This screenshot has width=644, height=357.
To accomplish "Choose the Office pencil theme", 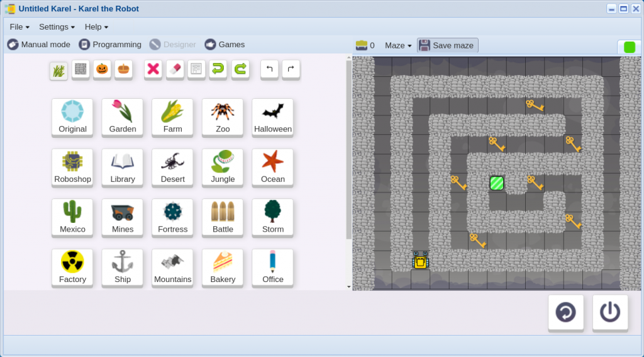I will tap(273, 268).
